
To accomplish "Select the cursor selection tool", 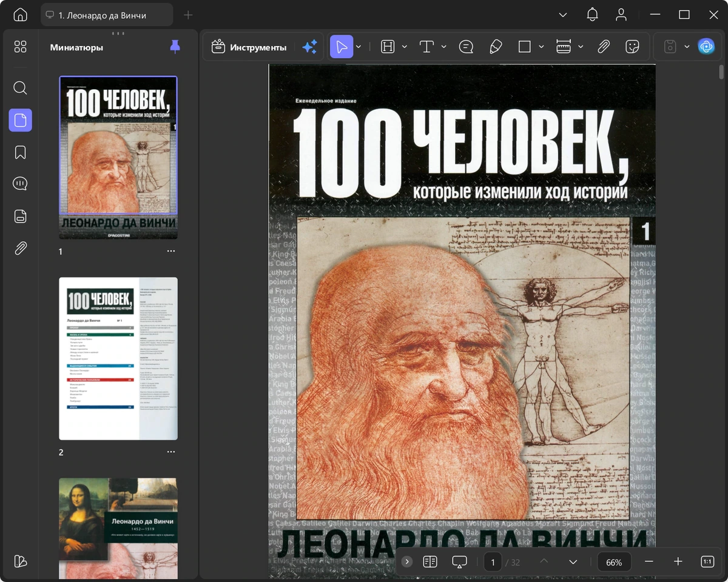I will click(x=342, y=47).
